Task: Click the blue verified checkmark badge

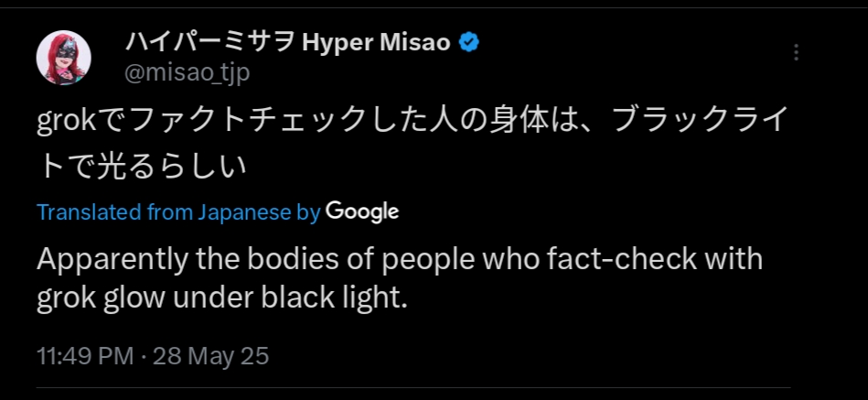Action: [x=469, y=43]
